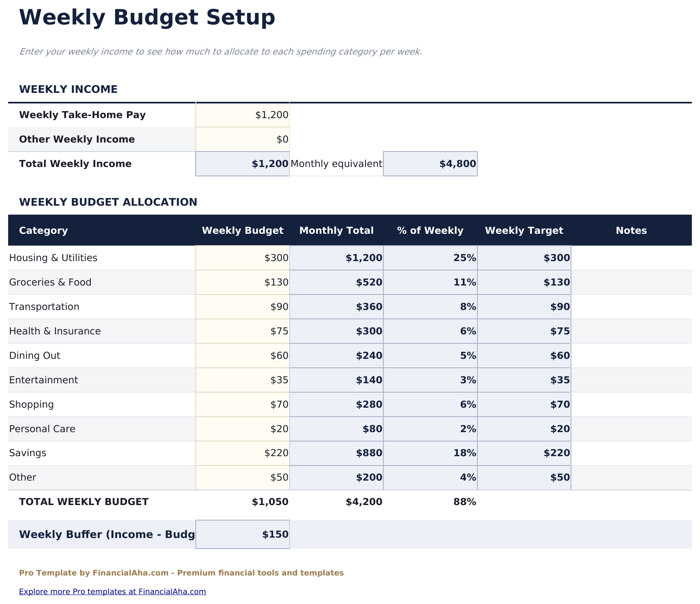The width and height of the screenshot is (700, 604).
Task: Edit the Health & Insurance allocation amount
Action: (242, 331)
